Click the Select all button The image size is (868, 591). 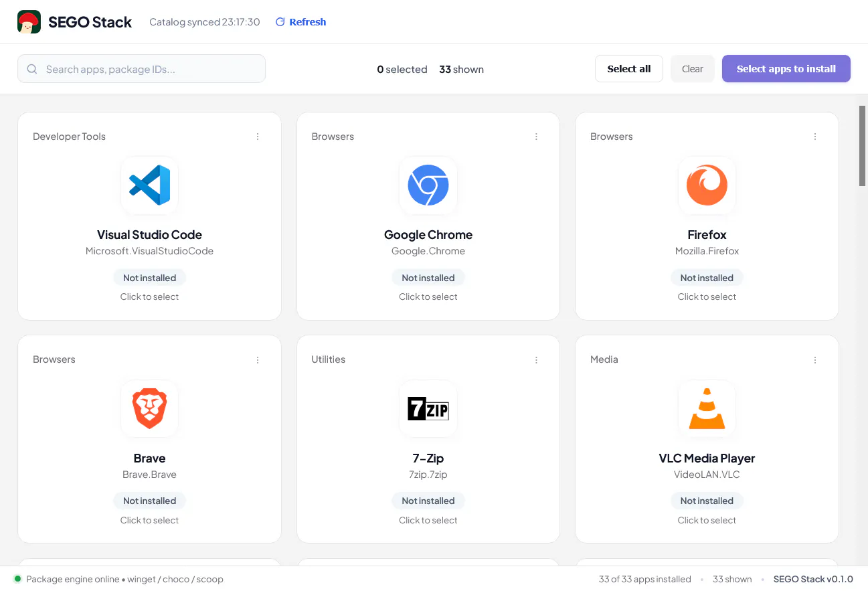click(x=629, y=69)
